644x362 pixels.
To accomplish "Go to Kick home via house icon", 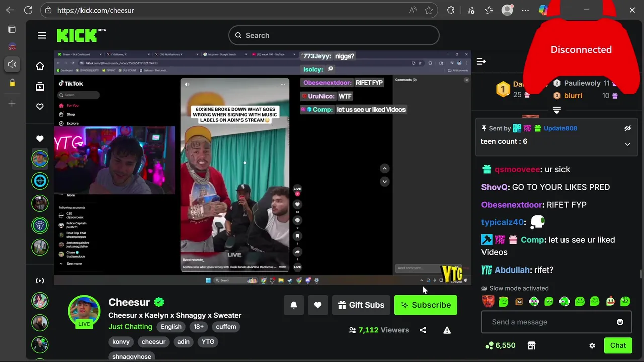I will tap(40, 66).
